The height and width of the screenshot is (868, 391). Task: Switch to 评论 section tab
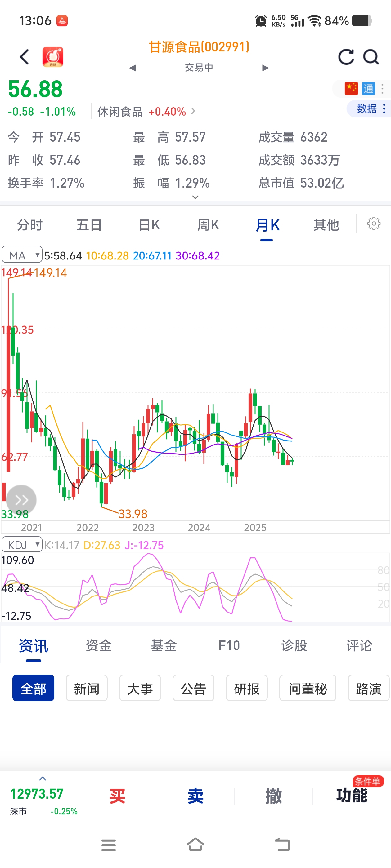pyautogui.click(x=359, y=646)
